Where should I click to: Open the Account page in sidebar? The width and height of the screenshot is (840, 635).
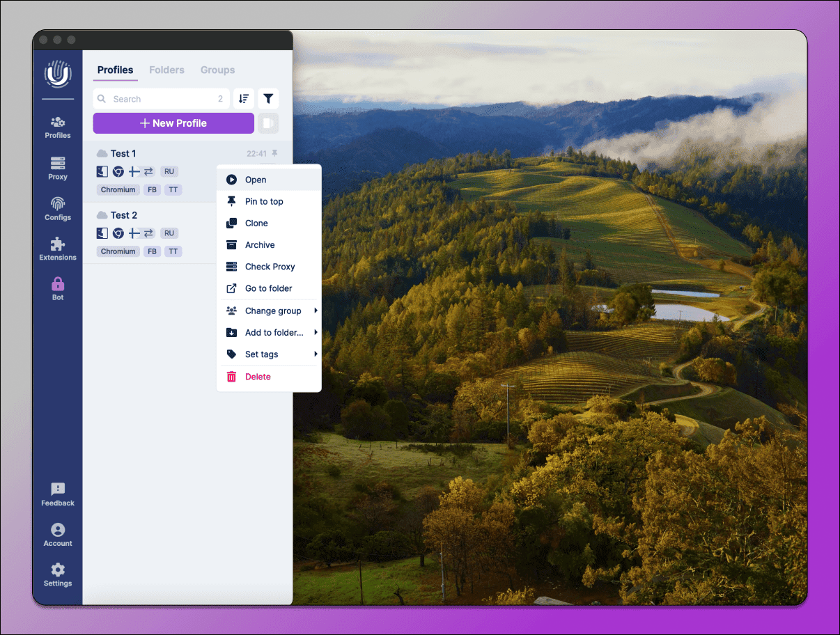coord(58,535)
